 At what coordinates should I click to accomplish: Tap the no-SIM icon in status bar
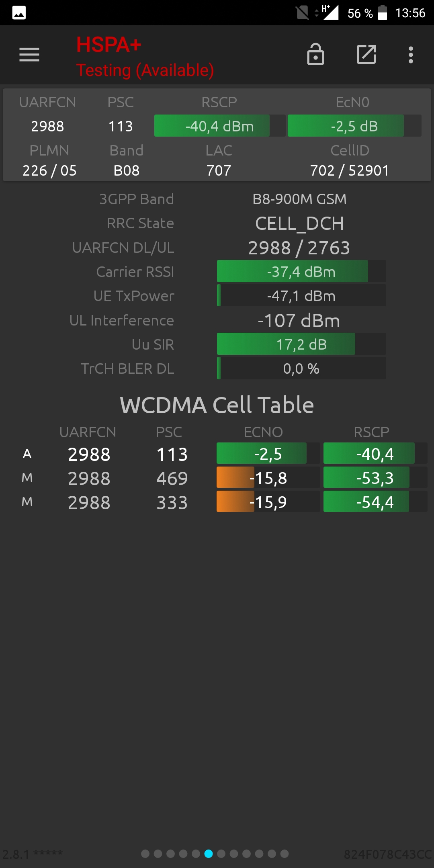[x=302, y=13]
